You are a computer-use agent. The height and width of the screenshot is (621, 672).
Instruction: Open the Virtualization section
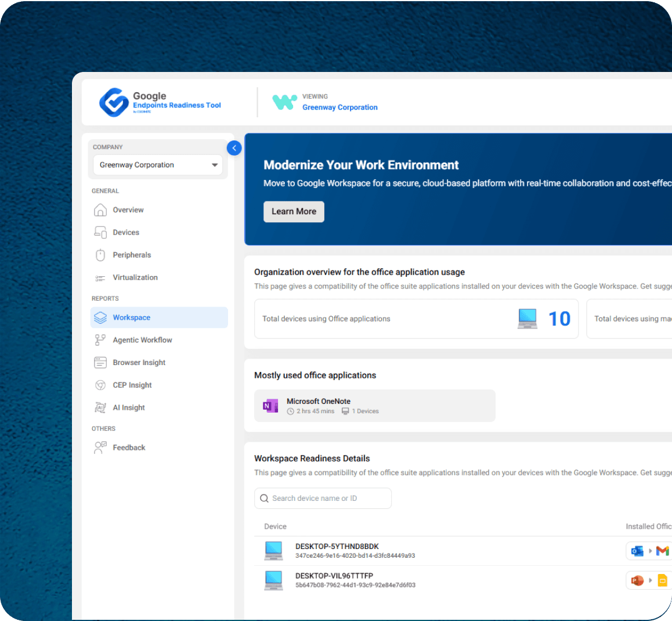pos(159,278)
